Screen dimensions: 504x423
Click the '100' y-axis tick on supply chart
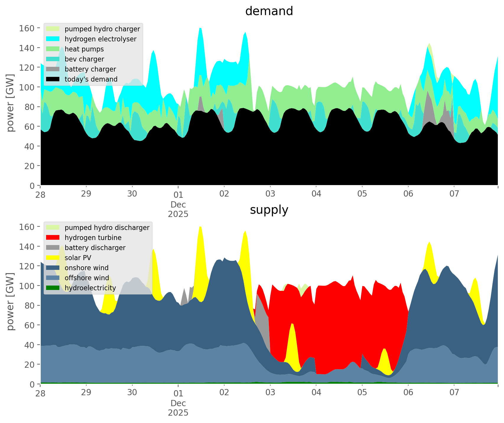[27, 286]
